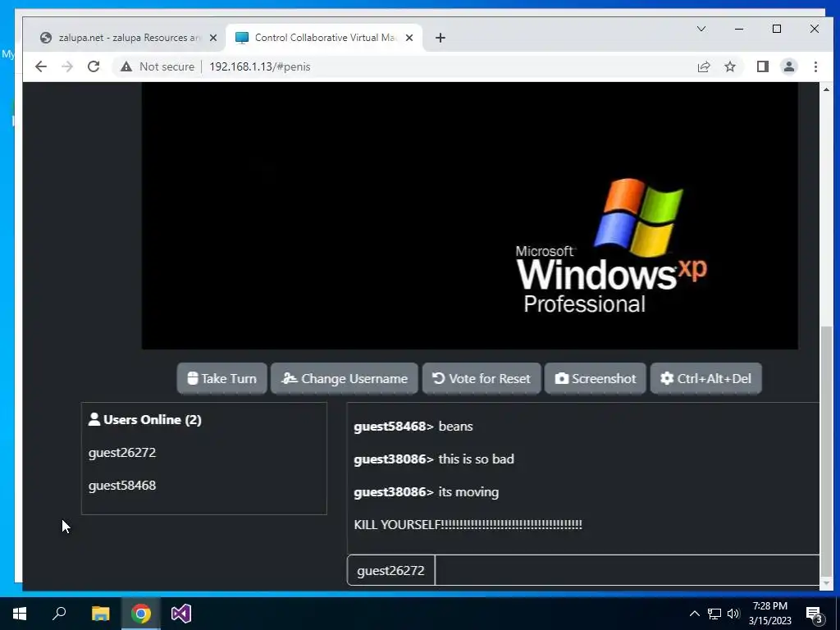Take a VM Screenshot with the button
Viewport: 840px width, 630px height.
pyautogui.click(x=596, y=378)
